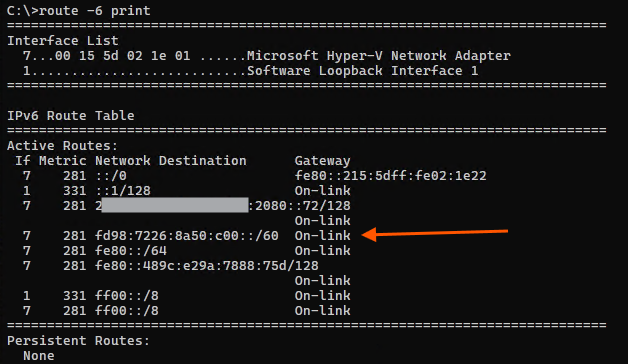Click the ':2080::72/128' address ending

(x=300, y=206)
